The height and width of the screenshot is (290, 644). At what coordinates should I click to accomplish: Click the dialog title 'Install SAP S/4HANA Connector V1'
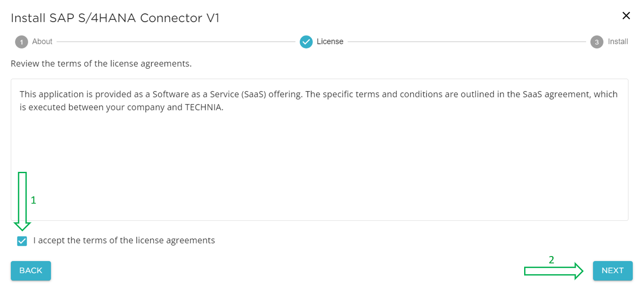pyautogui.click(x=115, y=18)
